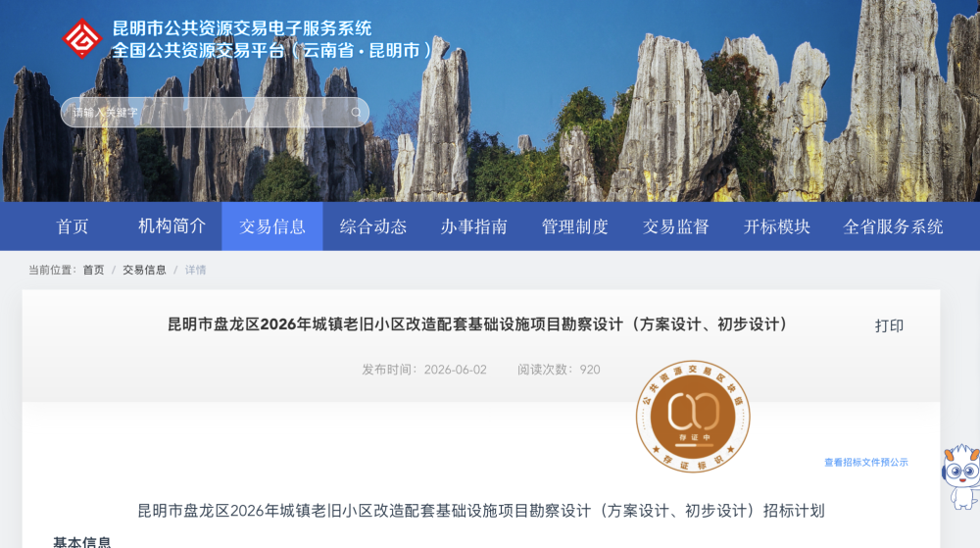Click the blockchain 存证标识 seal badge
The height and width of the screenshot is (548, 980).
point(693,417)
